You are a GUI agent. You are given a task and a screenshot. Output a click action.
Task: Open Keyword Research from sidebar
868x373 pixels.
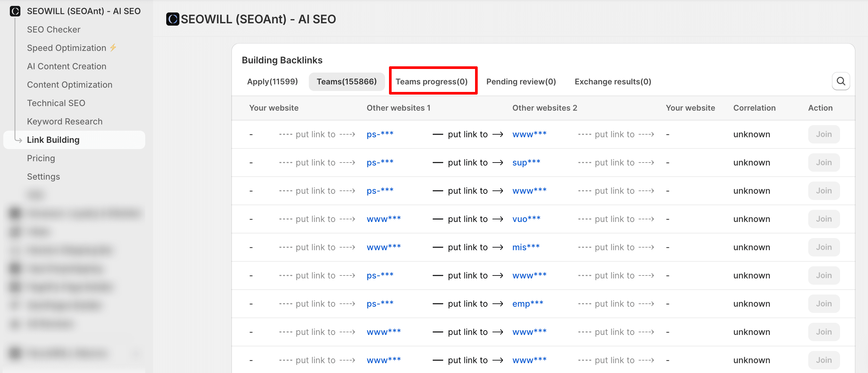64,121
